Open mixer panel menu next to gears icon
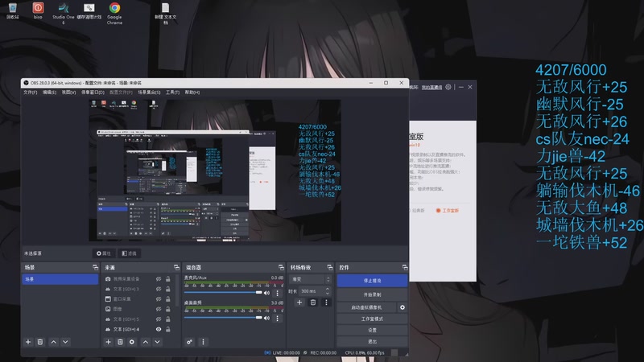The height and width of the screenshot is (362, 644). coord(203,342)
